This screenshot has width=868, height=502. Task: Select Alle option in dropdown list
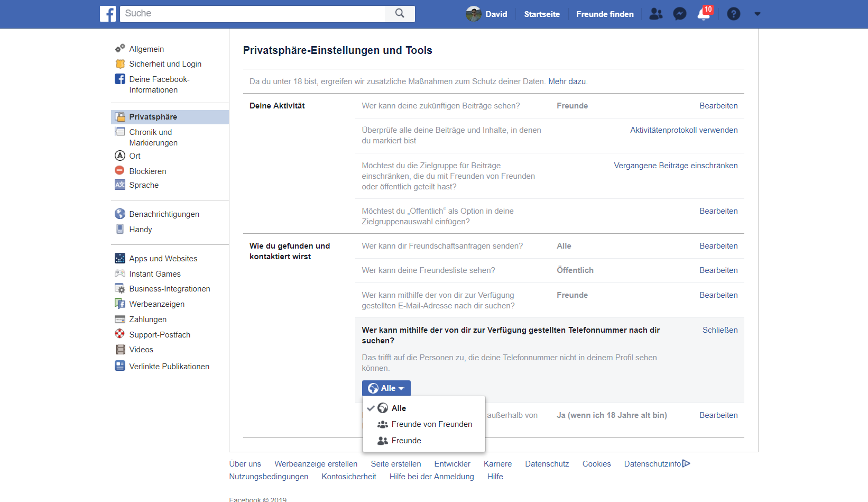pos(424,408)
